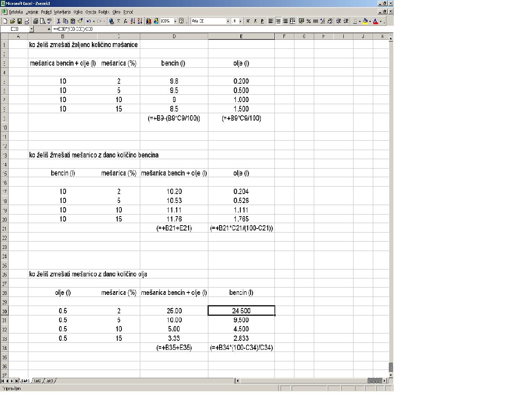This screenshot has height=420, width=525.
Task: Launch the Chart Wizard icon
Action: pos(148,21)
